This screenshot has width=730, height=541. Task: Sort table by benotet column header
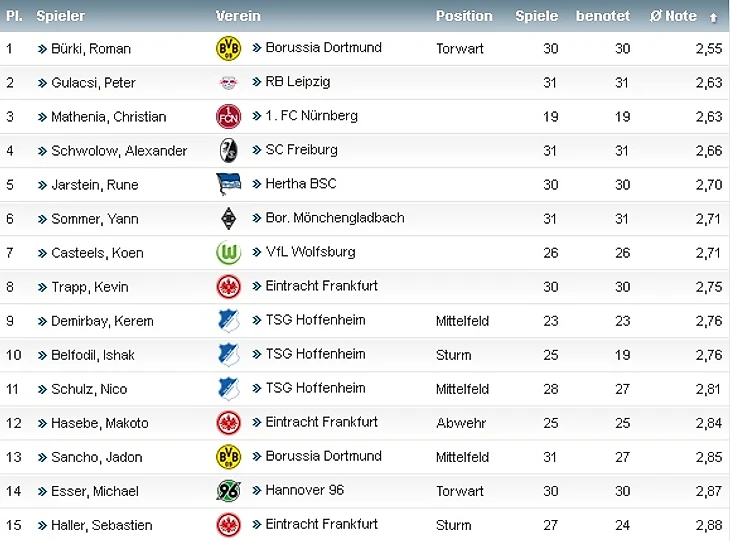tap(603, 16)
